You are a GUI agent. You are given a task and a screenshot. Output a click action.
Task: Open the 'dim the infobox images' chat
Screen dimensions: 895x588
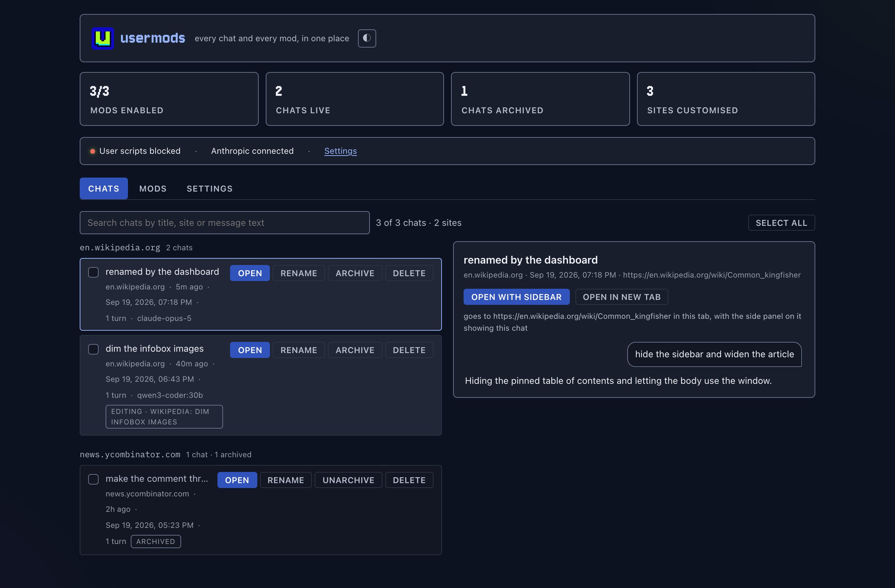click(x=250, y=350)
